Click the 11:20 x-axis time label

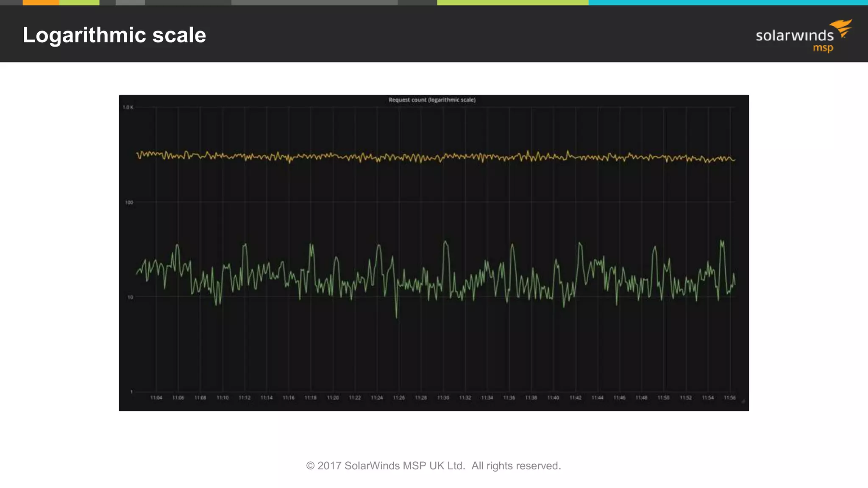(333, 398)
